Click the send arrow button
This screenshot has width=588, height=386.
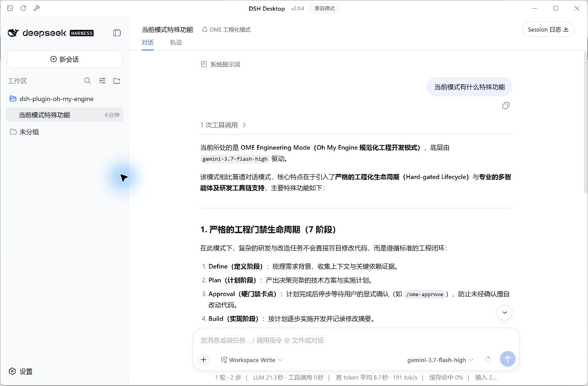(508, 359)
